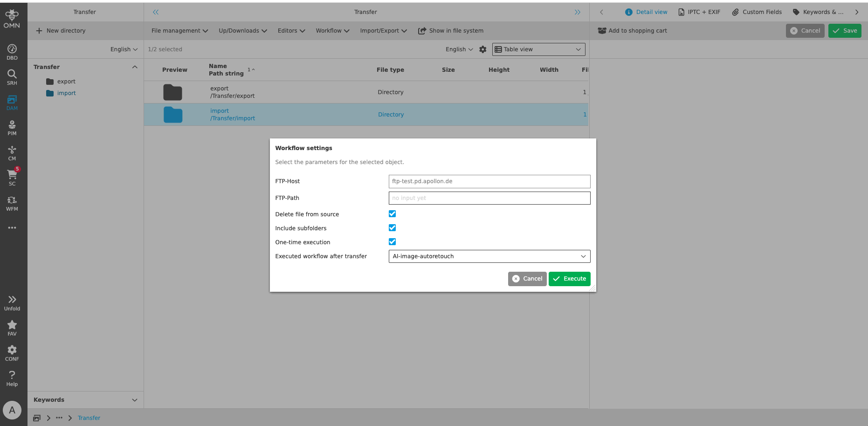Open Executed workflow after transfer dropdown
The image size is (868, 426).
coord(489,256)
